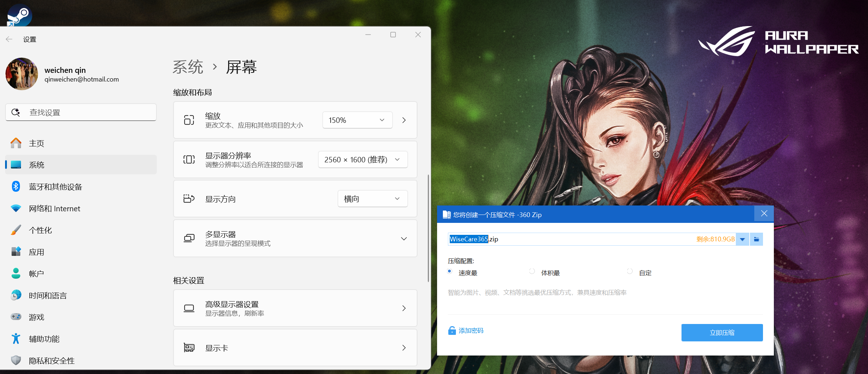The width and height of the screenshot is (868, 374).
Task: Click the 添加密码 link
Action: click(471, 331)
